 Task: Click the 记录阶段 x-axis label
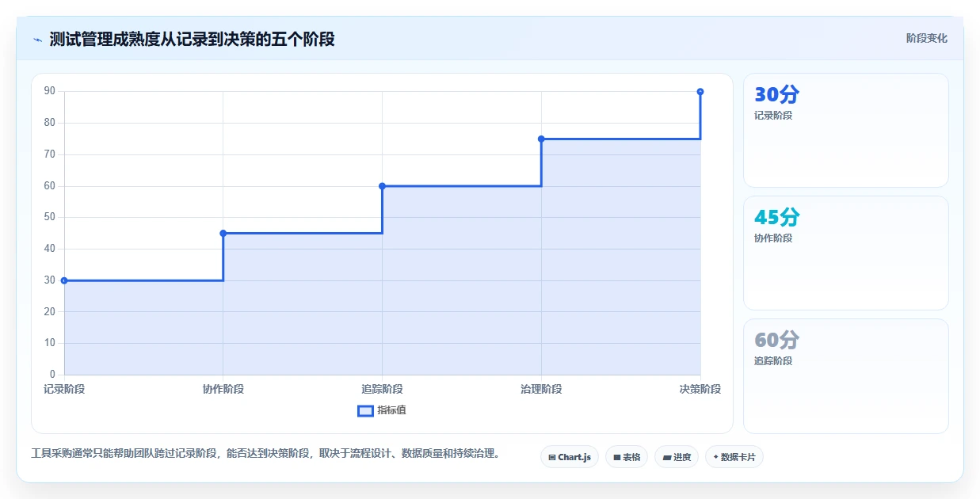[x=64, y=389]
